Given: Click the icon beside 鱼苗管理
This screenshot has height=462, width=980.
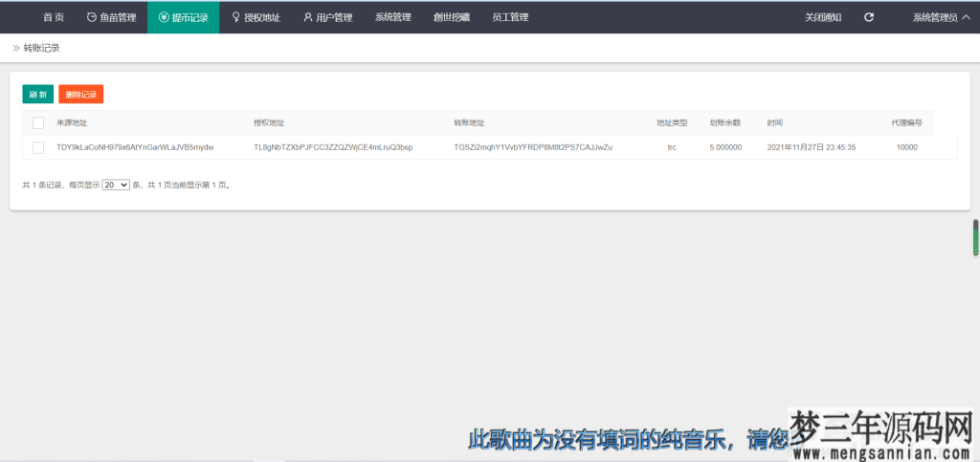Looking at the screenshot, I should tap(91, 17).
